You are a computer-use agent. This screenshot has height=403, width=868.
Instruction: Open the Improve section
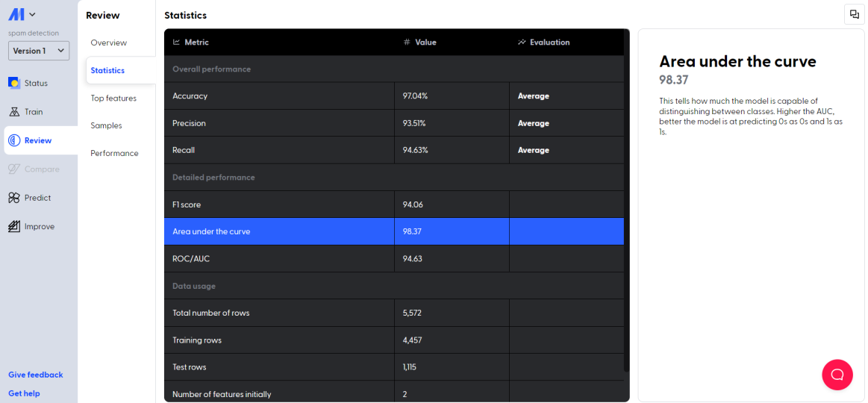pos(40,226)
